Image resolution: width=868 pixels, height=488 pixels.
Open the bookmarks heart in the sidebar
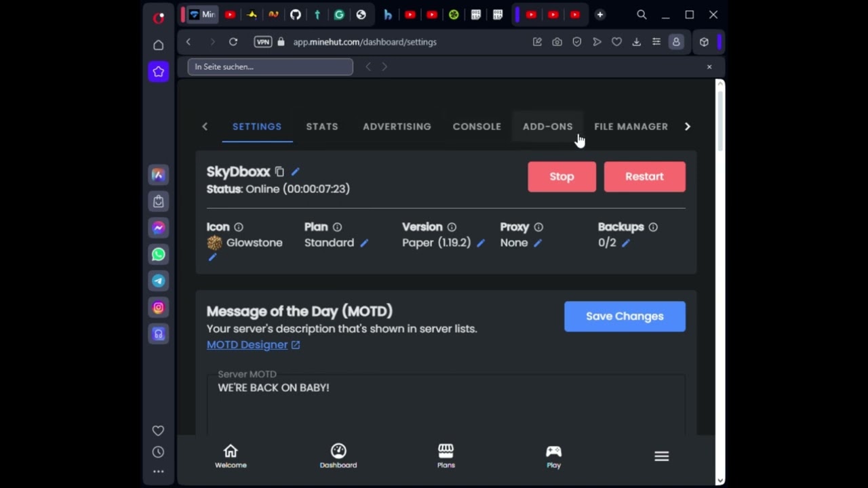coord(158,430)
